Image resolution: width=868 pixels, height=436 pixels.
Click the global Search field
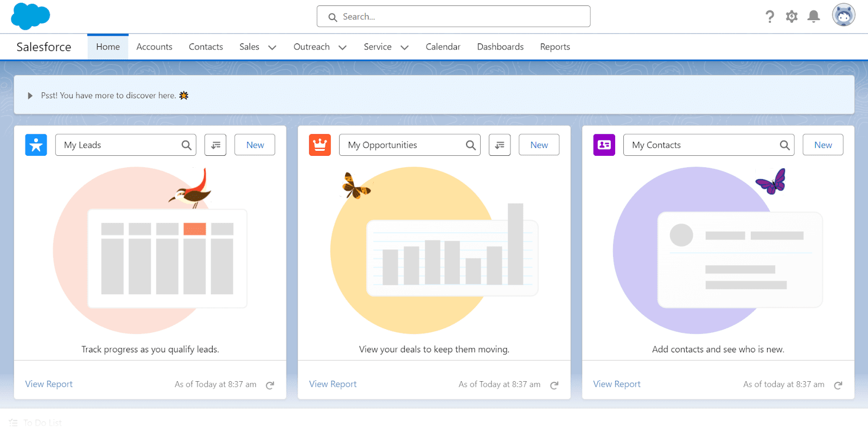(454, 17)
